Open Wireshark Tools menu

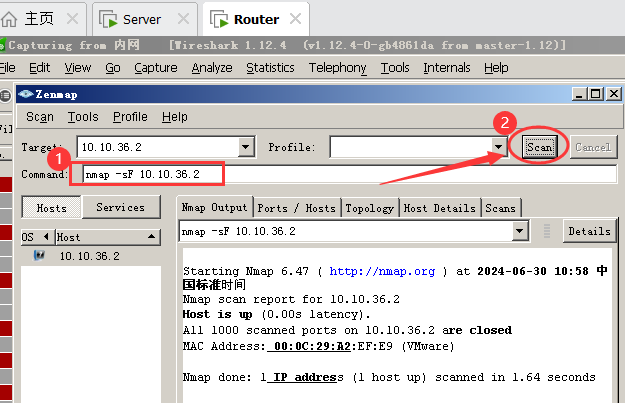click(x=395, y=68)
